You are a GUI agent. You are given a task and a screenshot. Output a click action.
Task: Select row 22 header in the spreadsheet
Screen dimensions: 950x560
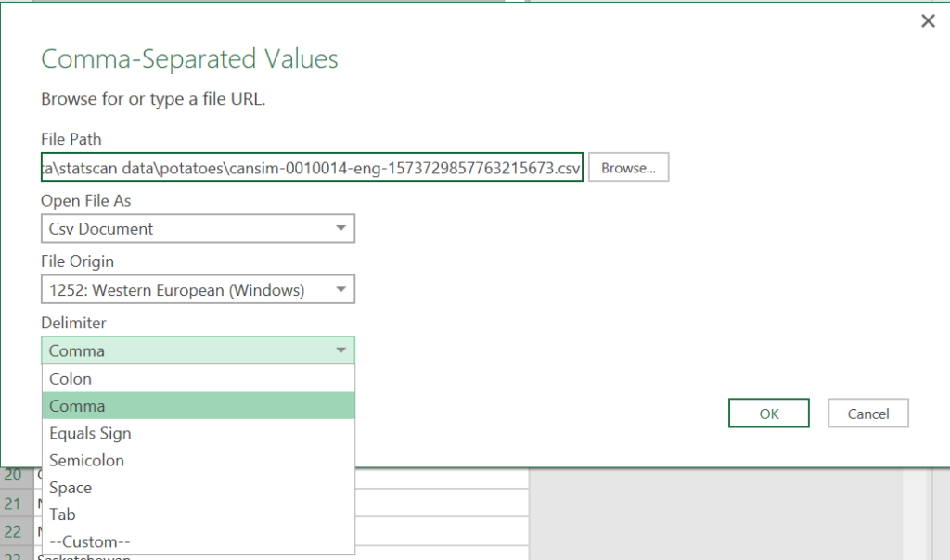[x=16, y=529]
